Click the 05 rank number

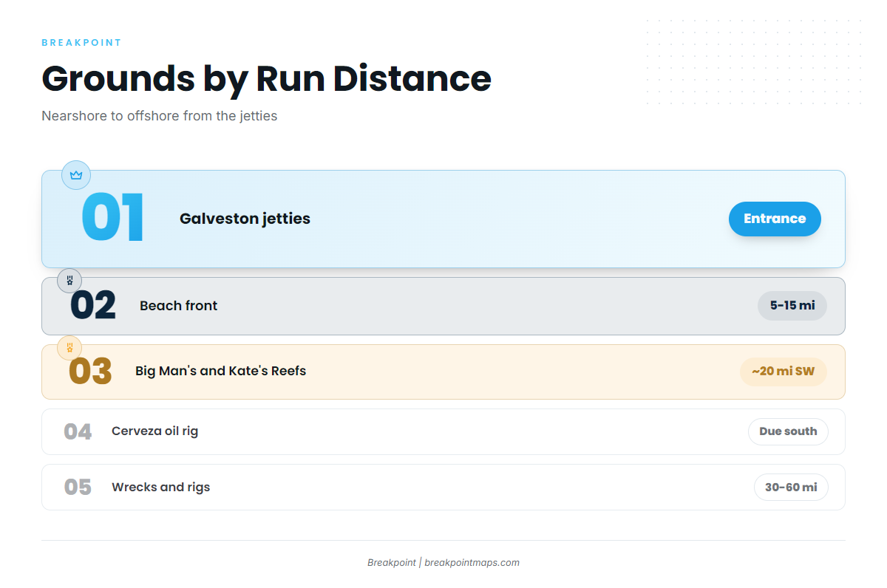coord(78,488)
